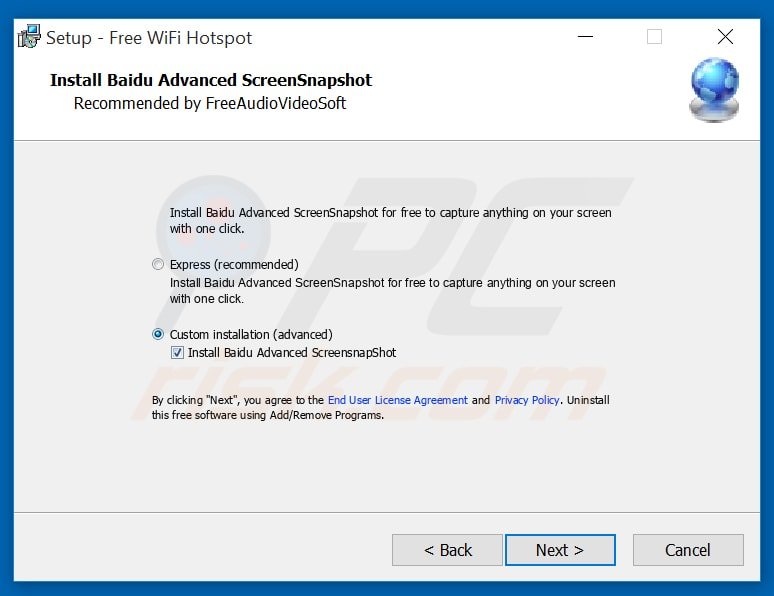Cancel the installation

tap(688, 550)
